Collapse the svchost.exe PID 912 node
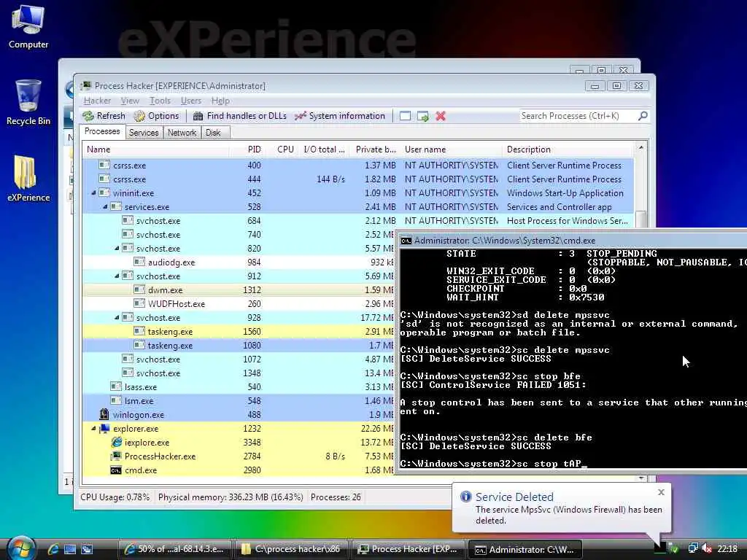The image size is (747, 560). pyautogui.click(x=117, y=276)
